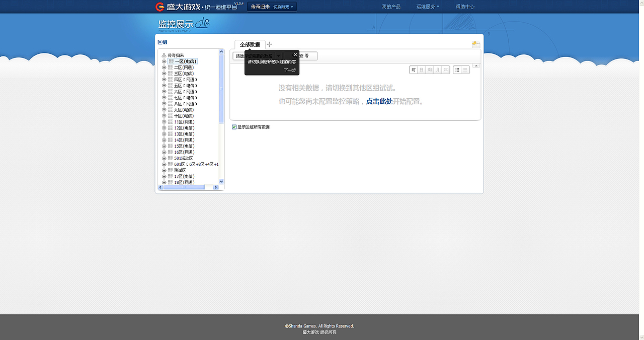Click the grid icon beside 501活动区
Viewport: 644px width, 340px height.
pyautogui.click(x=171, y=158)
